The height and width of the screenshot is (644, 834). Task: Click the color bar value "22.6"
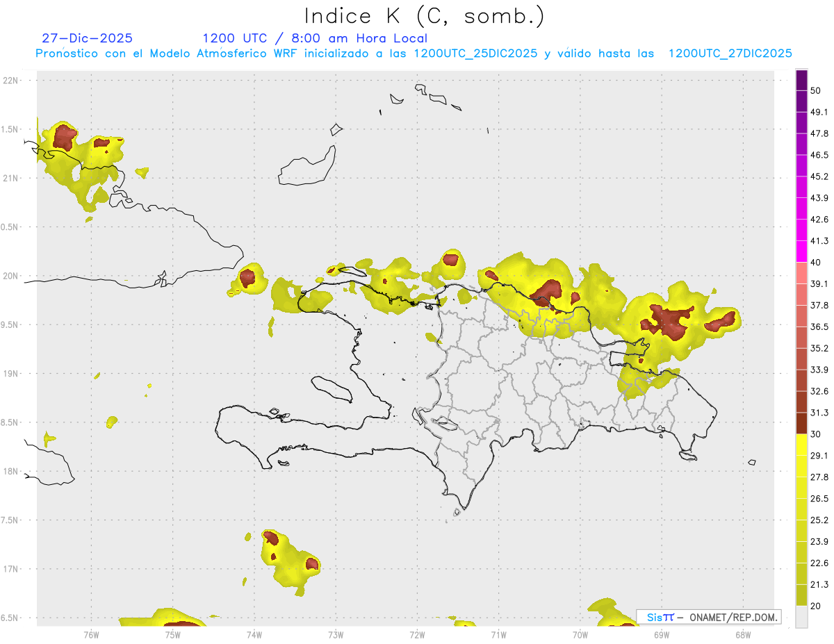pos(819,563)
